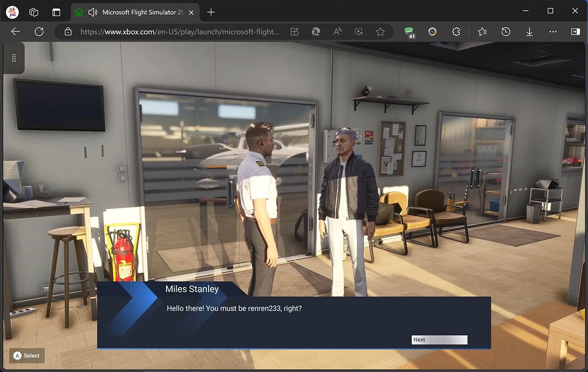This screenshot has height=372, width=588.
Task: Mute the Microsoft Flight Simulator tab audio
Action: click(x=92, y=11)
